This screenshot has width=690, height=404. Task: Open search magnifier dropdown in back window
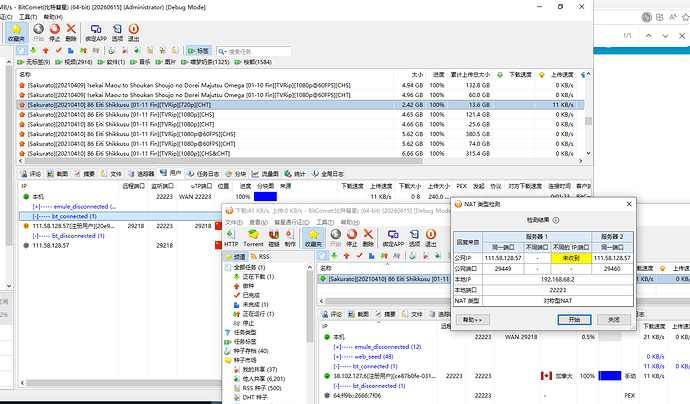(x=222, y=51)
